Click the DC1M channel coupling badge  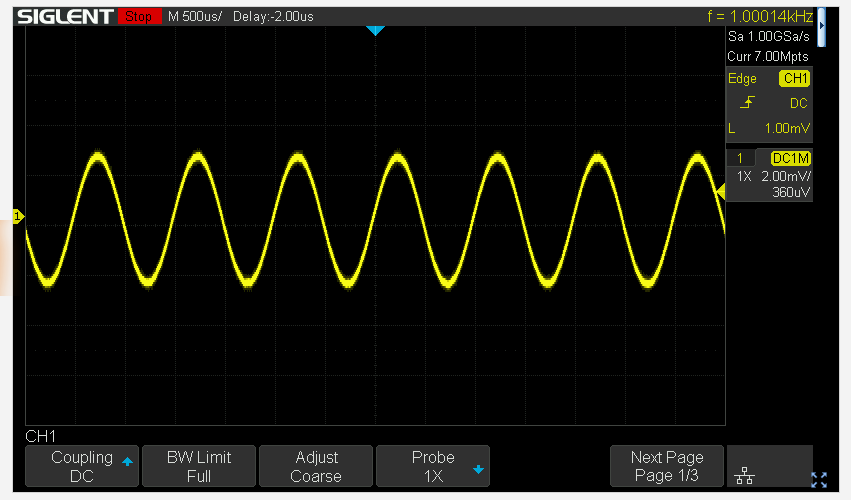790,159
